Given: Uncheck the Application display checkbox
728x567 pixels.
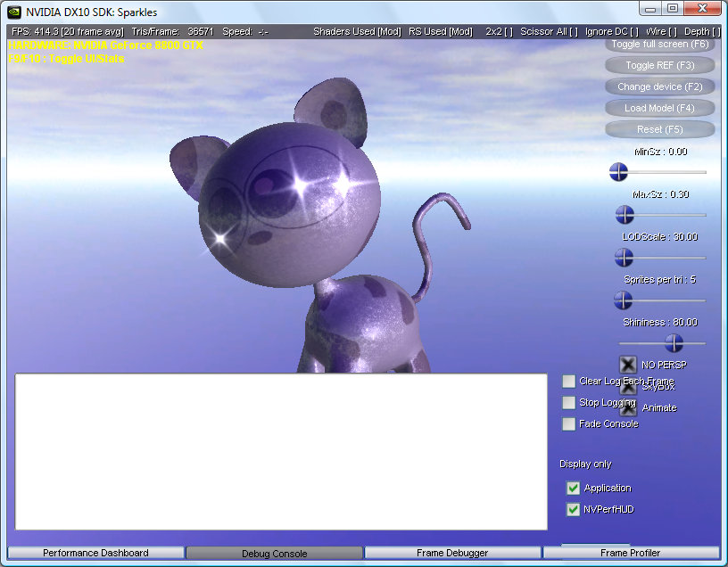Looking at the screenshot, I should (x=574, y=489).
